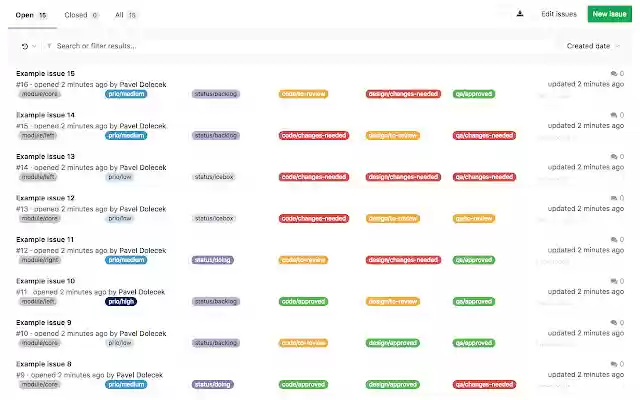Click comments icon for Example issue 14
Viewport: 640px width, 400px height.
click(613, 115)
